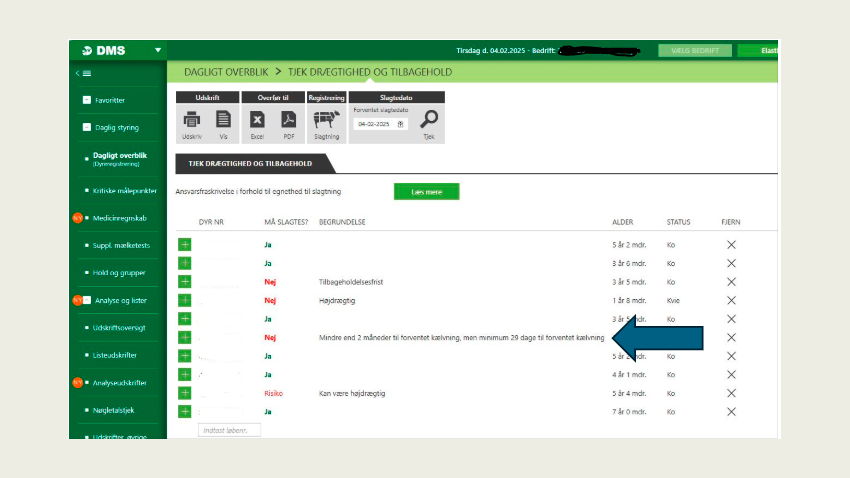
Task: Expand the Kan være højdrægtig row
Action: tap(184, 393)
